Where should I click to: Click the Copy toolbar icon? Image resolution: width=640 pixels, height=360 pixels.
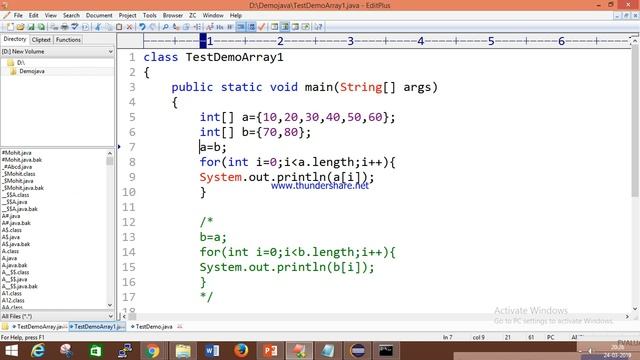point(108,27)
